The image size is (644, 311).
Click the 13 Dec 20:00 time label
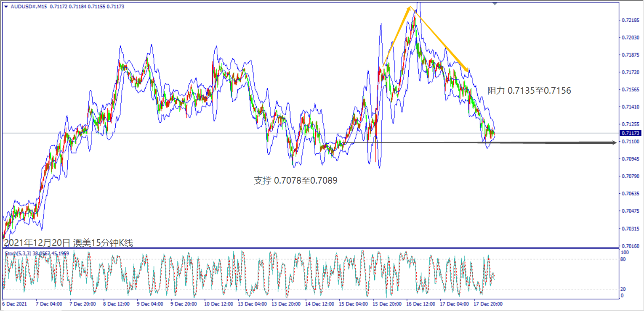(285, 304)
